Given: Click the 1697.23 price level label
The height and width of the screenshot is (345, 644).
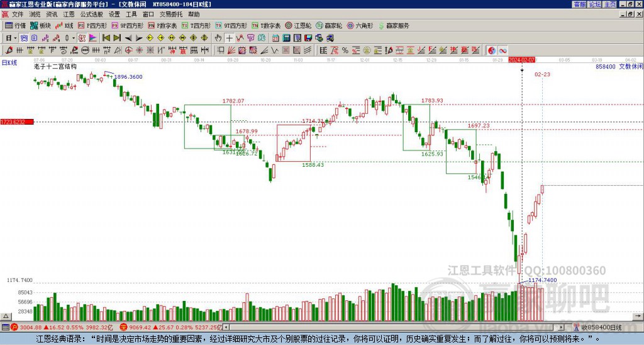Looking at the screenshot, I should (x=479, y=125).
